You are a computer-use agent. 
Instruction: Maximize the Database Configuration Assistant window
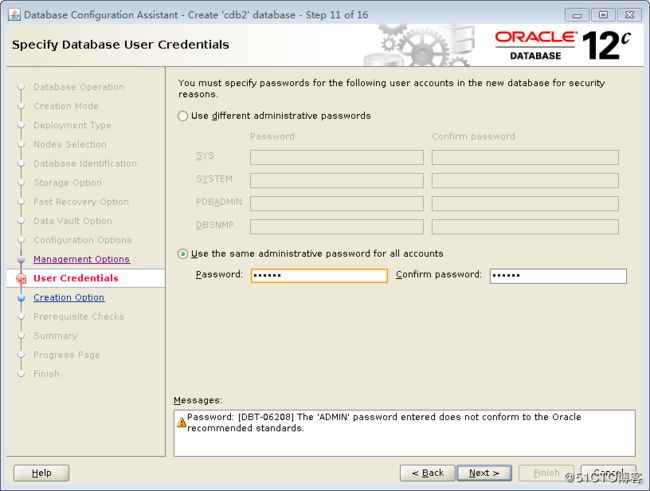603,15
